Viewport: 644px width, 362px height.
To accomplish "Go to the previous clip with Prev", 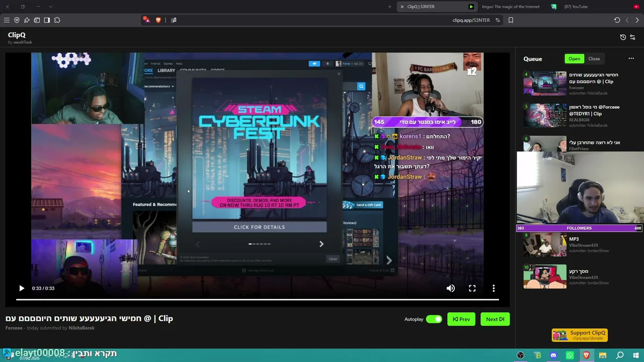I will [461, 319].
